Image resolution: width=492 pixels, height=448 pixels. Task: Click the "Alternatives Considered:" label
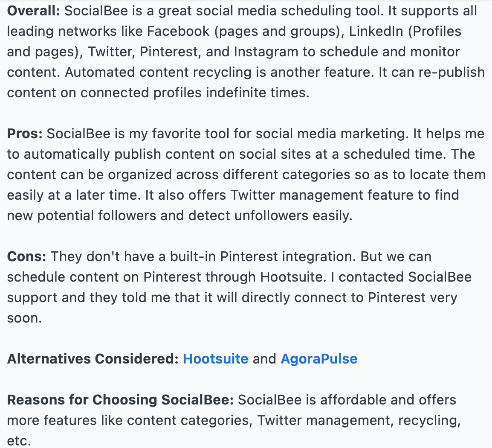pyautogui.click(x=93, y=359)
